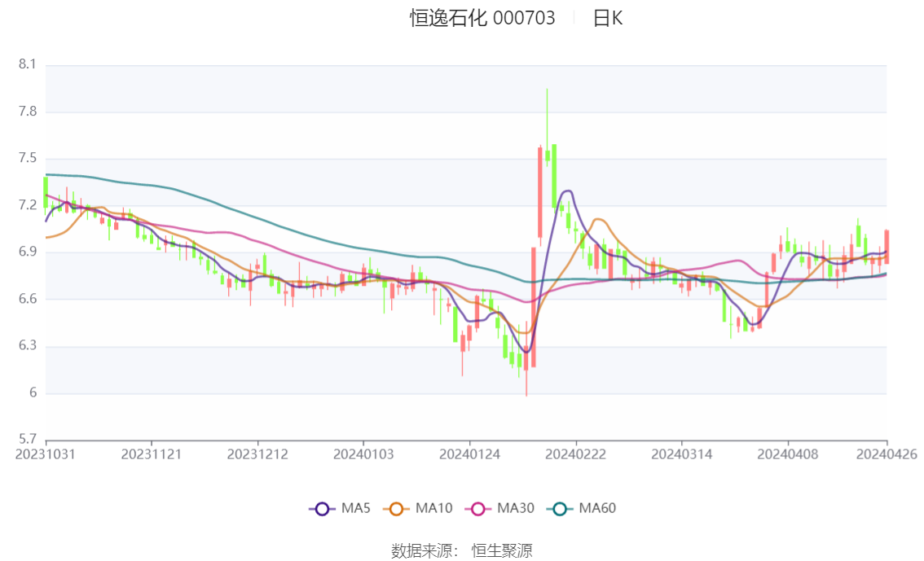Toggle the MA60 legend series
Screen dimensions: 924x561
[x=582, y=509]
